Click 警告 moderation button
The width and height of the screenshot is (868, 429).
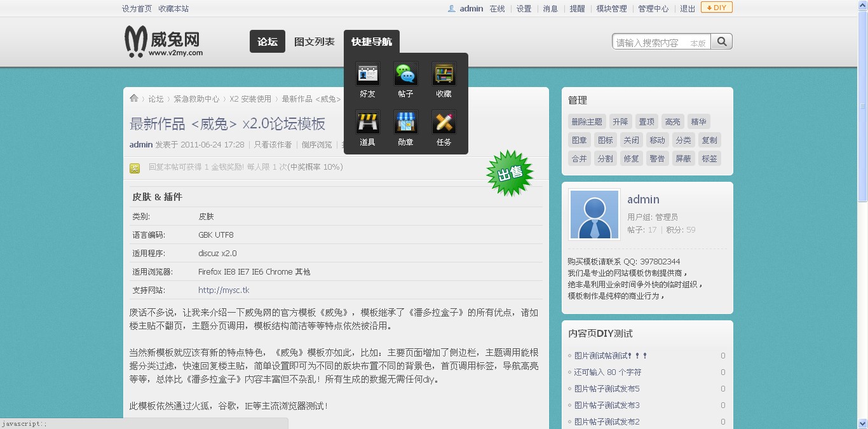coord(658,159)
